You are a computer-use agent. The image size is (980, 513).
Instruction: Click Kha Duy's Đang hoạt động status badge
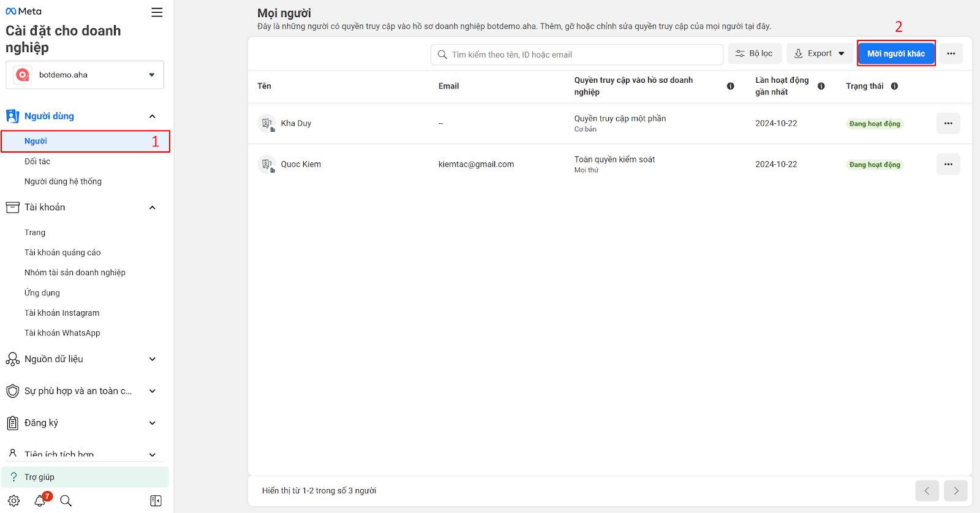coord(875,124)
